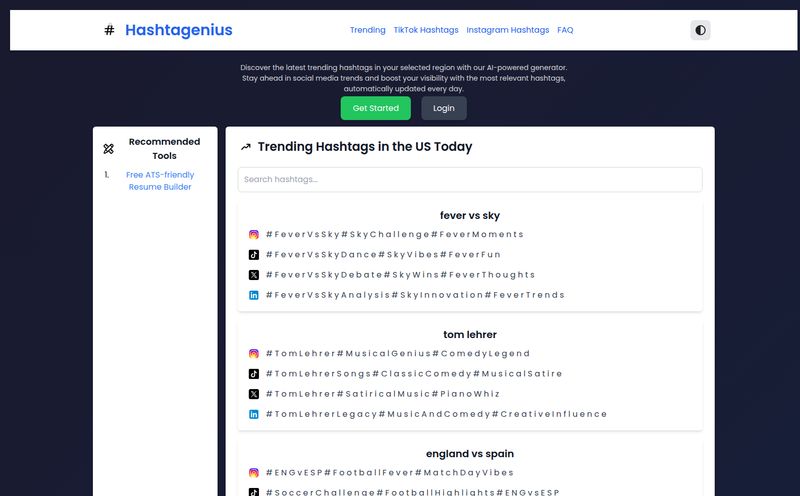
Task: Click the Login button
Action: (x=444, y=108)
